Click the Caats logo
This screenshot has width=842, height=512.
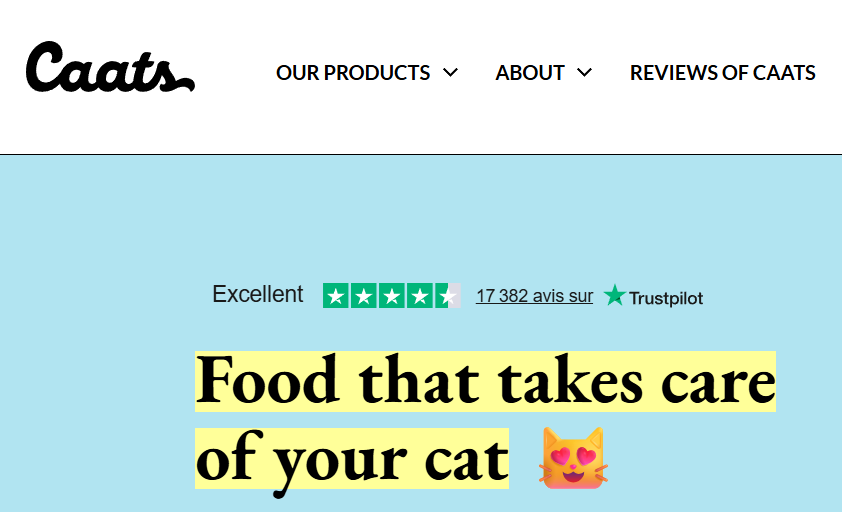click(x=110, y=68)
